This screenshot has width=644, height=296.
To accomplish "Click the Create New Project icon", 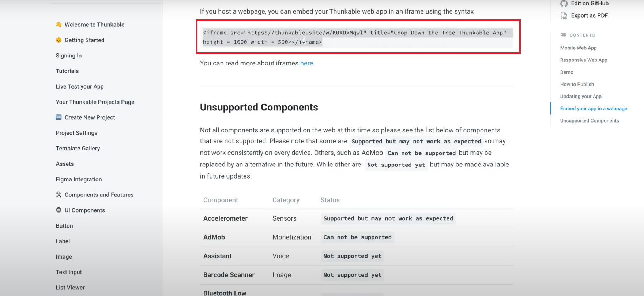I will pyautogui.click(x=59, y=117).
